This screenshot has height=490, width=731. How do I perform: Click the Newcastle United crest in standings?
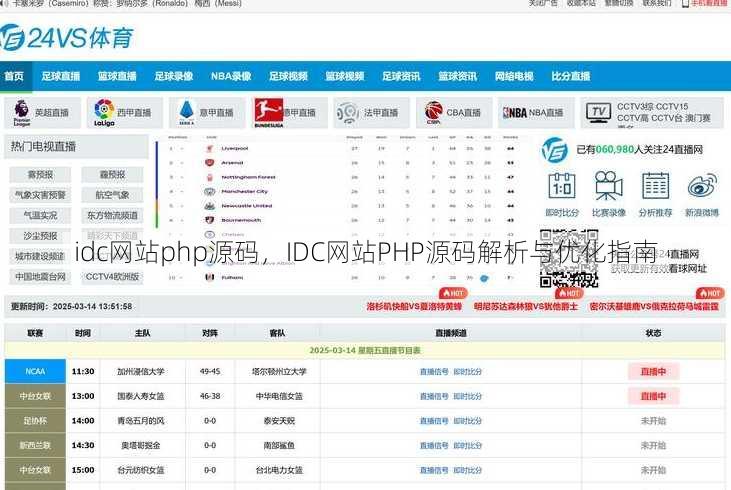click(210, 206)
